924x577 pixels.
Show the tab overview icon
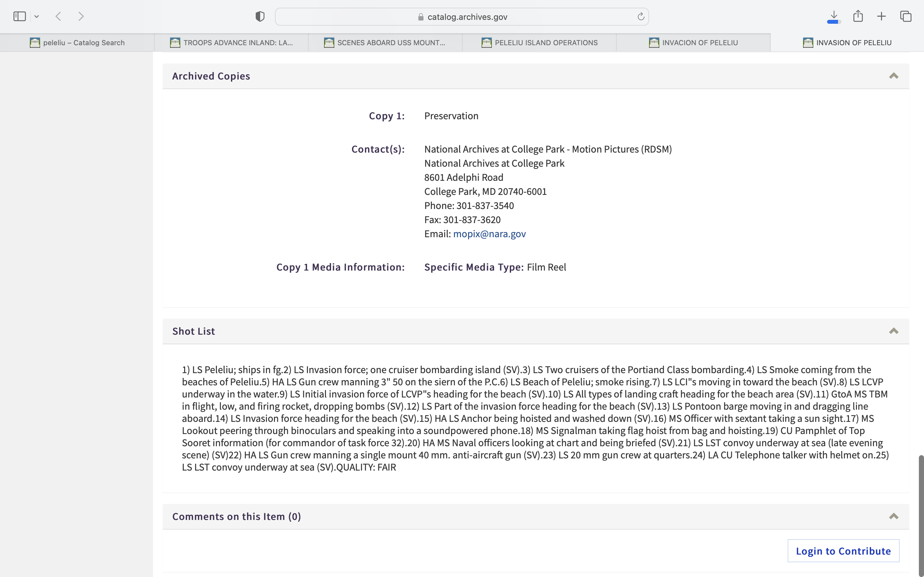click(x=906, y=16)
